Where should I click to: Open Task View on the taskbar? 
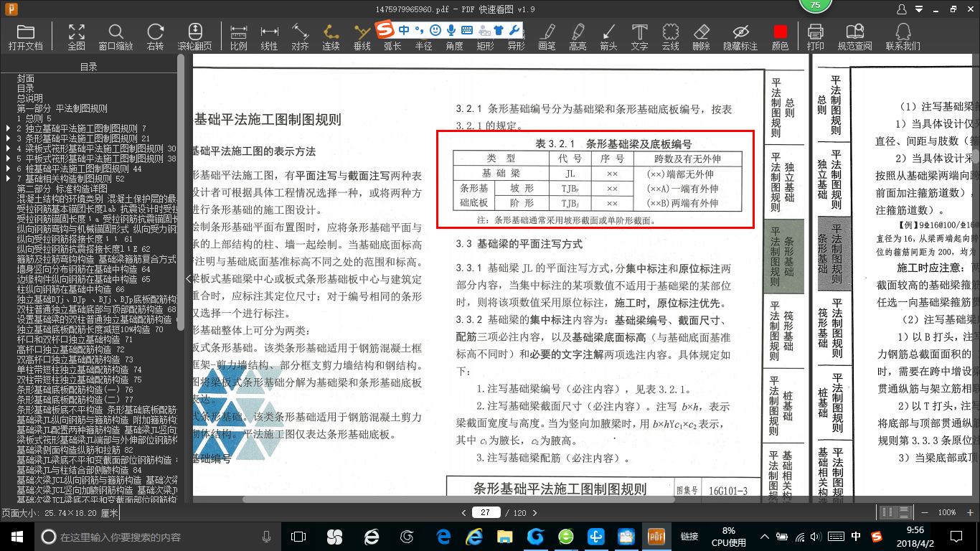(x=298, y=536)
